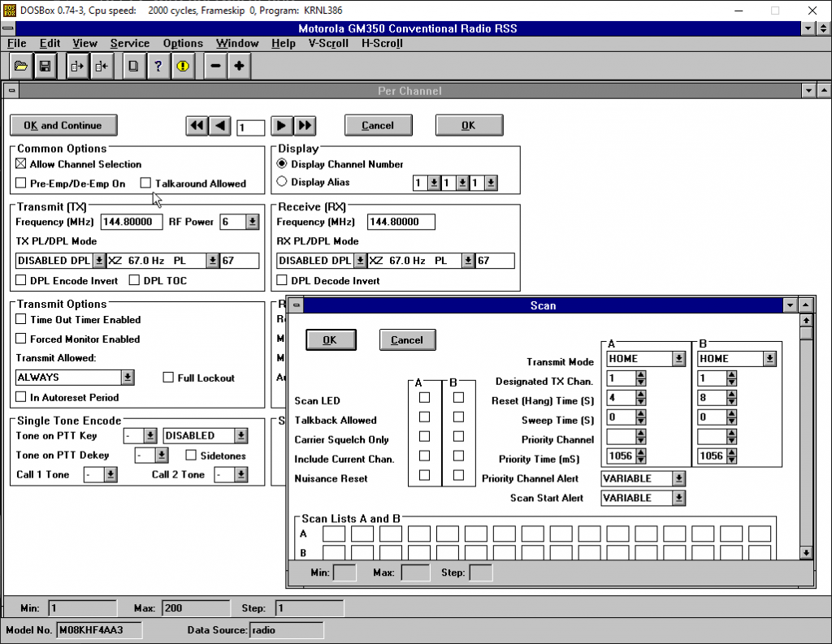Click the read from radio icon
The width and height of the screenshot is (832, 644).
pos(78,67)
